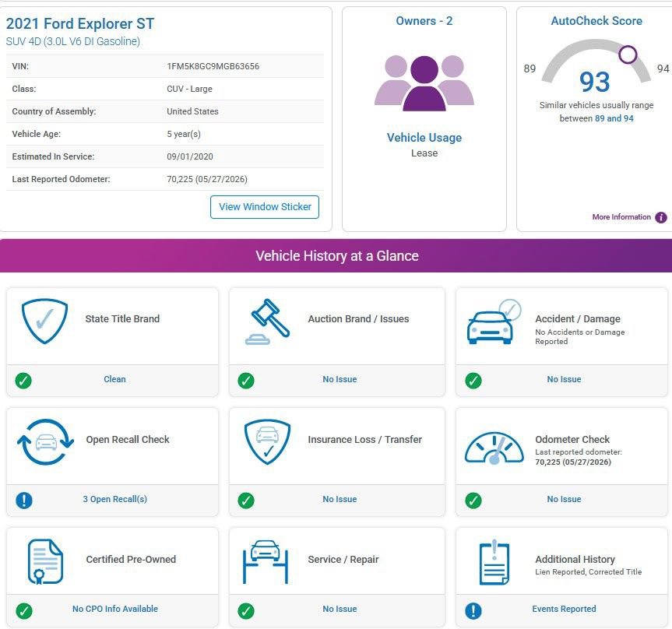
Task: Open the Events Reported link
Action: click(x=564, y=609)
